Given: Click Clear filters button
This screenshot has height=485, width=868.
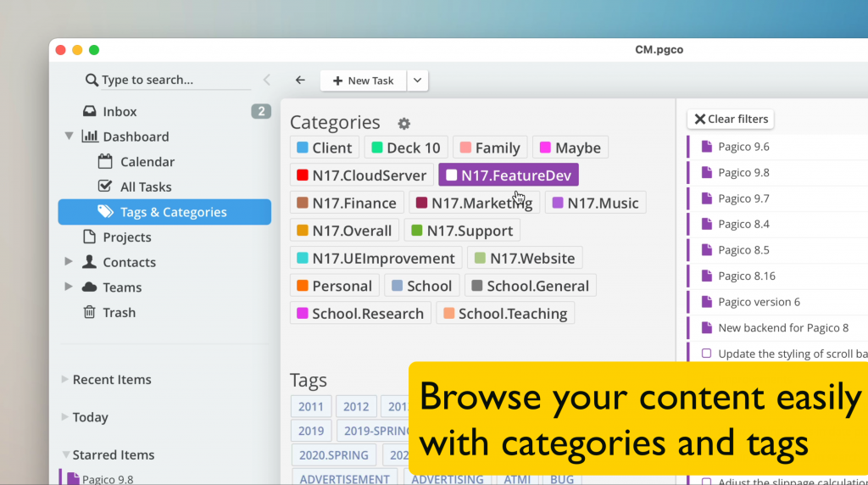Looking at the screenshot, I should (731, 119).
